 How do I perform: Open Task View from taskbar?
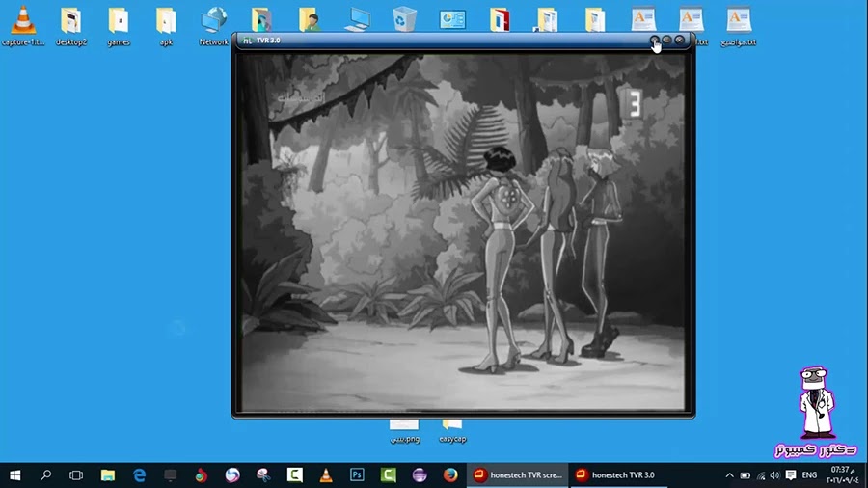coord(76,475)
